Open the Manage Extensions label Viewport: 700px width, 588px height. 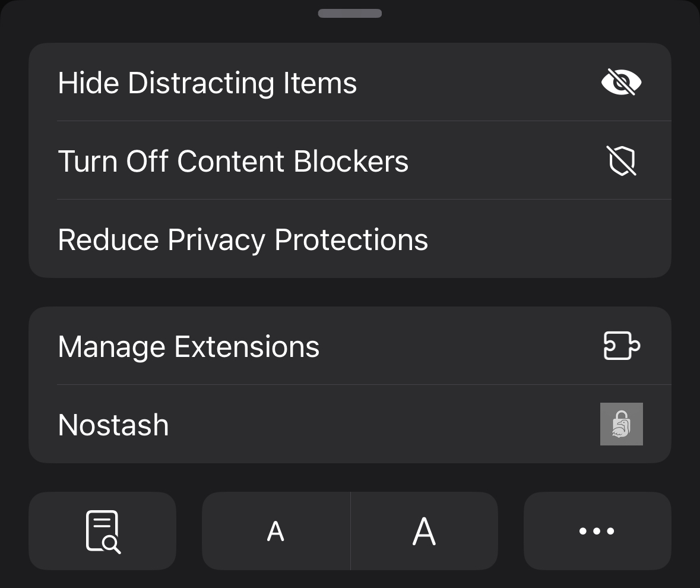point(189,346)
